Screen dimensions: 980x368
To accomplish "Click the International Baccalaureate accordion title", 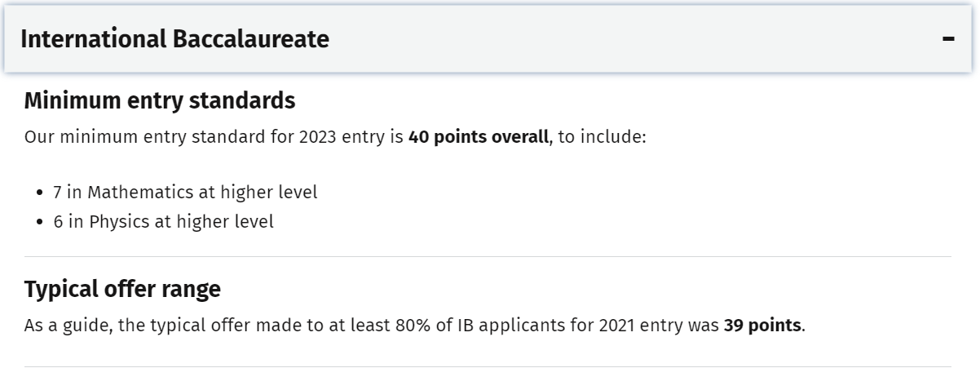I will (174, 38).
